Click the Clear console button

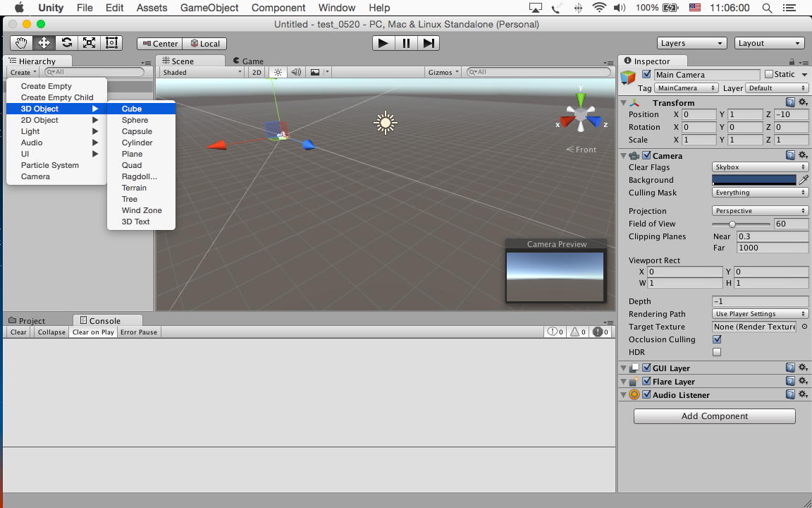tap(18, 332)
